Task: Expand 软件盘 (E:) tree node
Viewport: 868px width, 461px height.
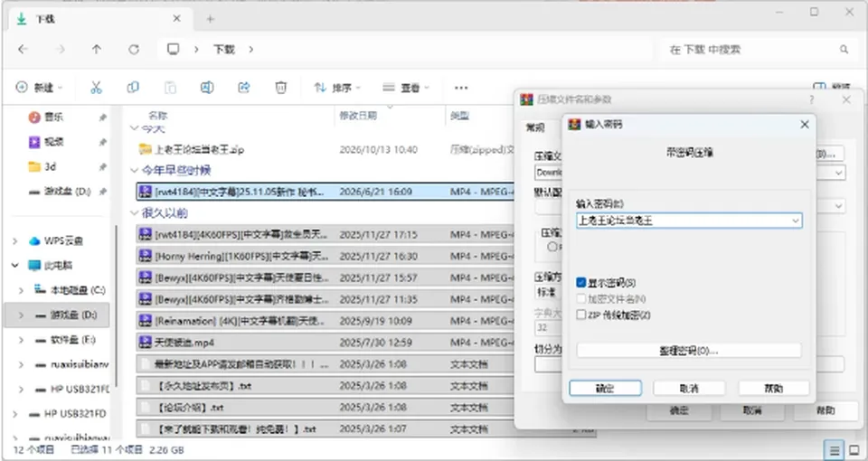Action: tap(21, 340)
